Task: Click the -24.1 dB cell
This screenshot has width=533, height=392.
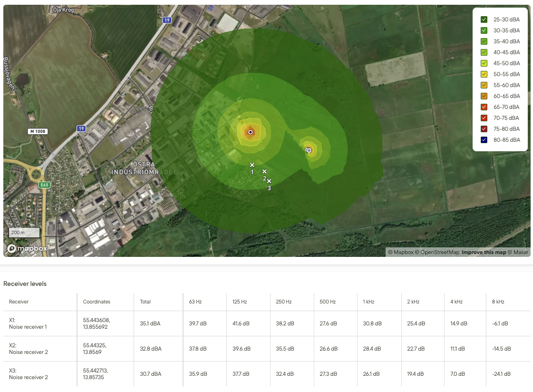Action: [x=501, y=373]
